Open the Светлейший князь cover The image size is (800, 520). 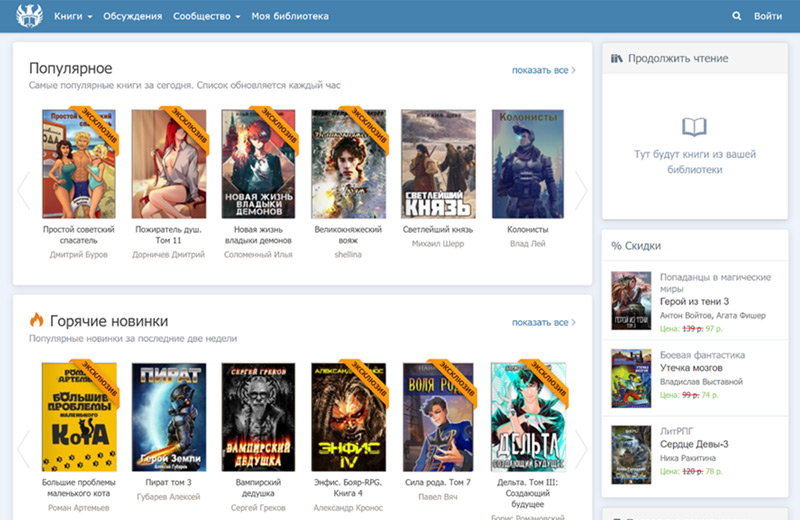(438, 164)
